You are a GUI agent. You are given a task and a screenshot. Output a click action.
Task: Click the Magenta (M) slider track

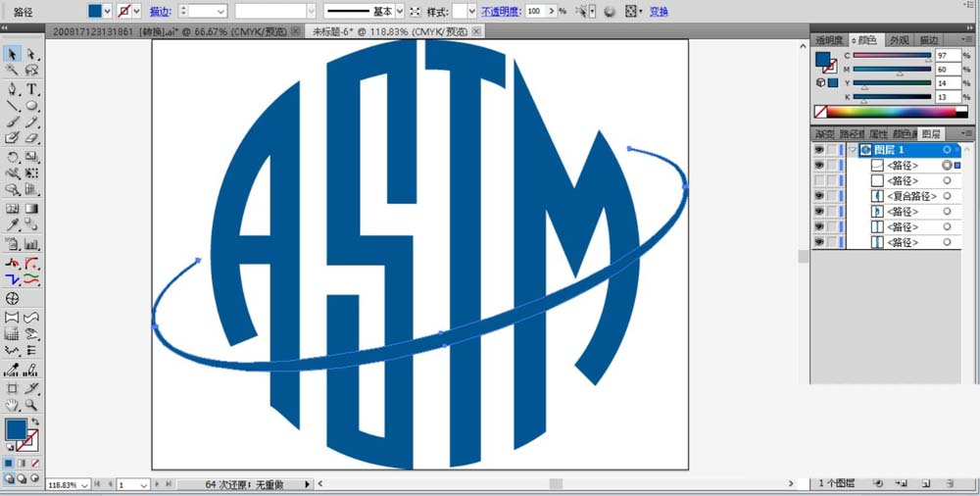[892, 70]
